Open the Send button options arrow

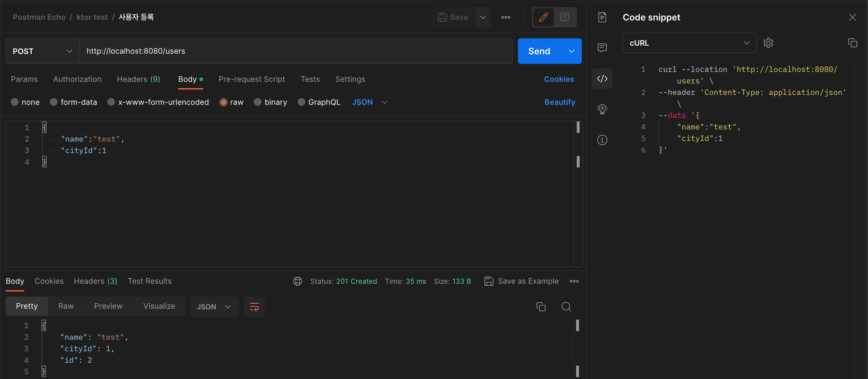point(571,51)
